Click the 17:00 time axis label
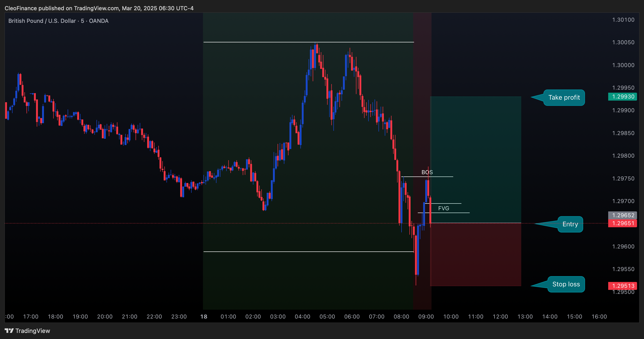644x339 pixels. click(x=31, y=316)
